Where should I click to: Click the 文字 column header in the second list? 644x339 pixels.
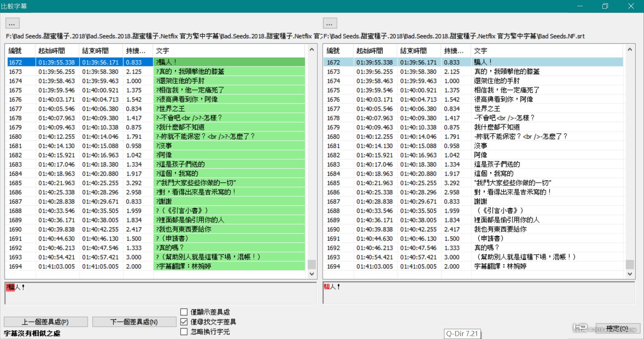(547, 51)
